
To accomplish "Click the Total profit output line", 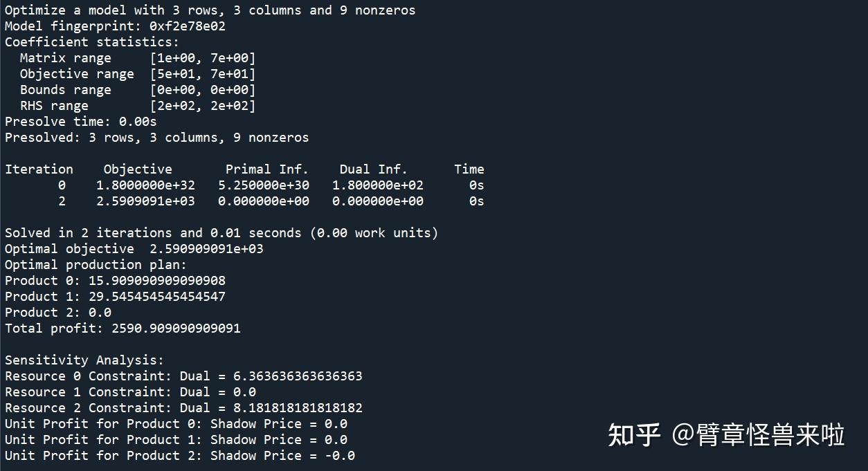I will pos(123,329).
